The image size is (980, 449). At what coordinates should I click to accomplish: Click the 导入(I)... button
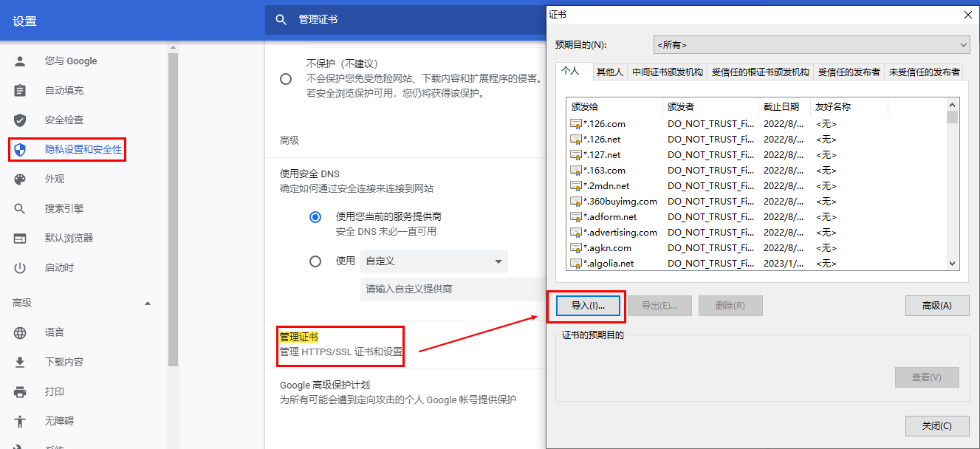coord(588,306)
